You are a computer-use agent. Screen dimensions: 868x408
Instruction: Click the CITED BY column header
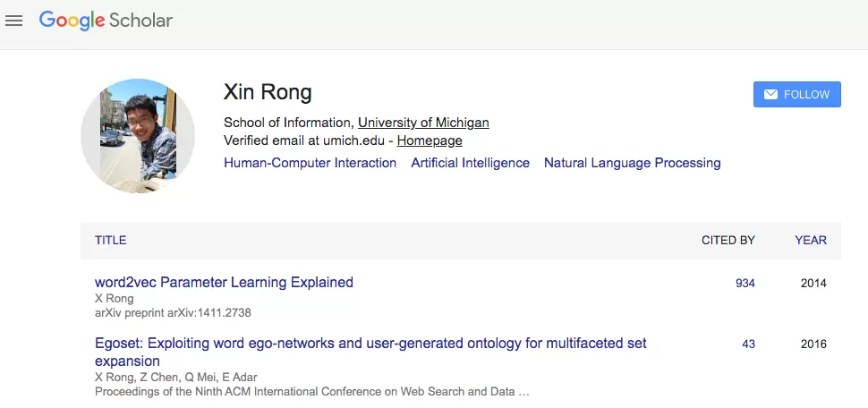728,241
